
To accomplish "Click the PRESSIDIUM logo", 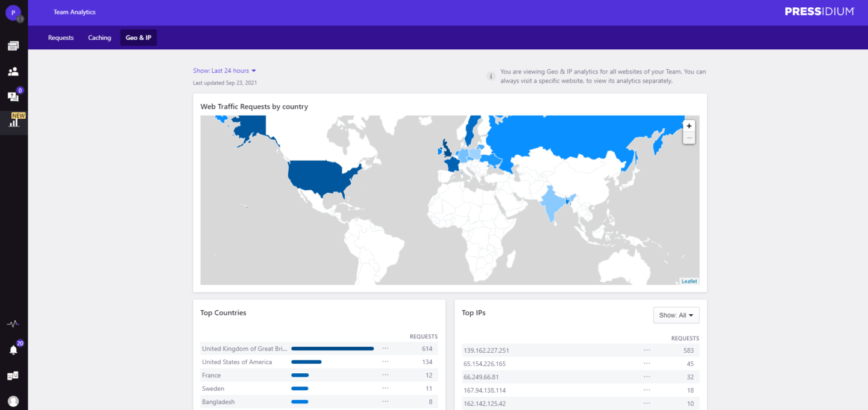I will (820, 11).
